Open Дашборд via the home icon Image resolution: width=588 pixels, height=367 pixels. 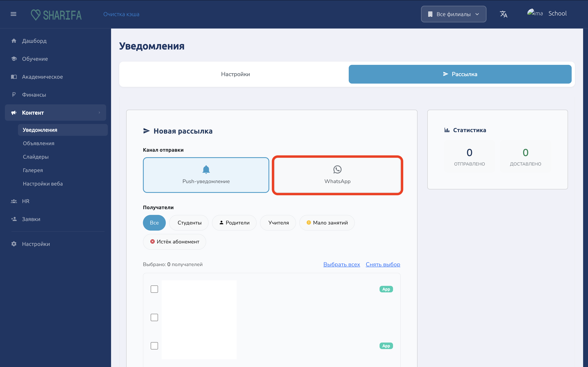[14, 41]
